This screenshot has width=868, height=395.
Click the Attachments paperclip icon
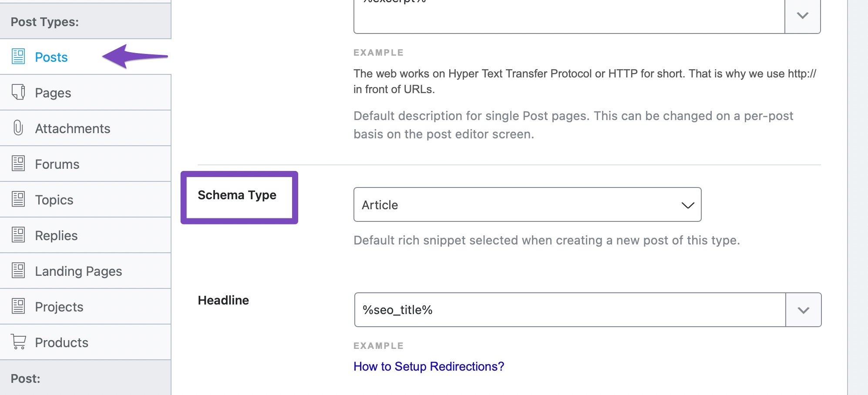pos(18,128)
